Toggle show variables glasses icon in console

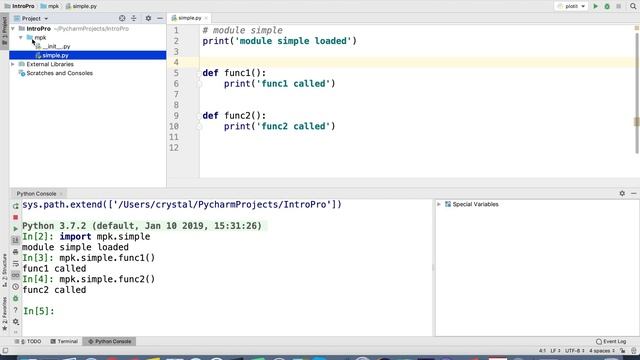pos(16,276)
